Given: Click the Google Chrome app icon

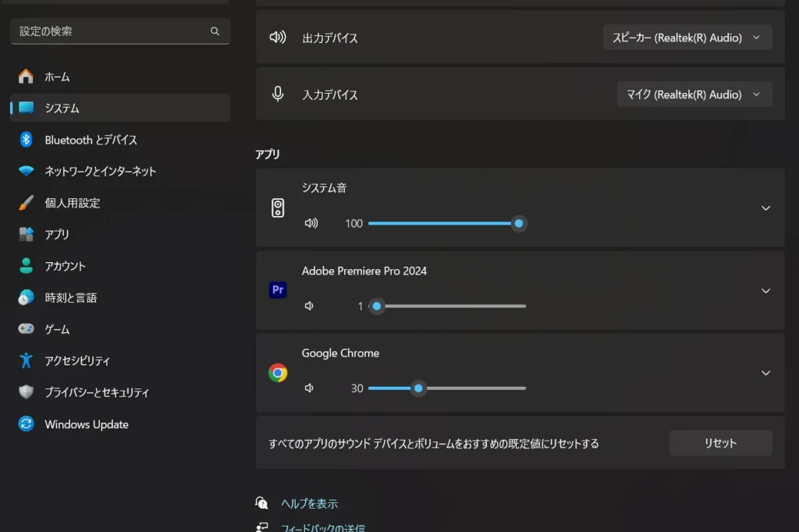Looking at the screenshot, I should (278, 373).
